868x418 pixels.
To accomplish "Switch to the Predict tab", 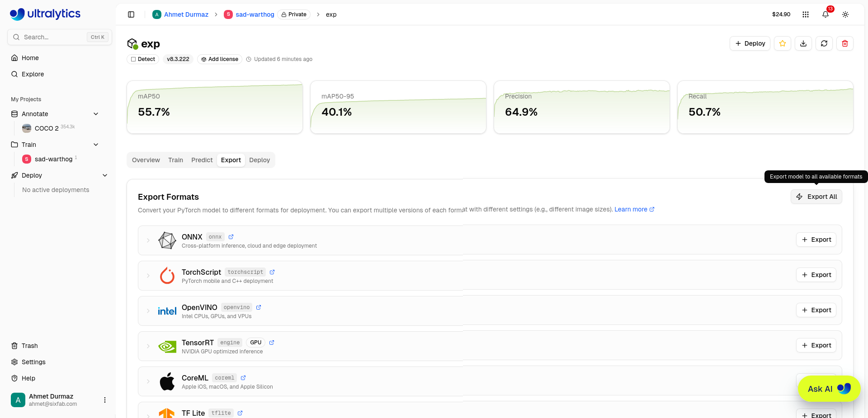I will 202,160.
